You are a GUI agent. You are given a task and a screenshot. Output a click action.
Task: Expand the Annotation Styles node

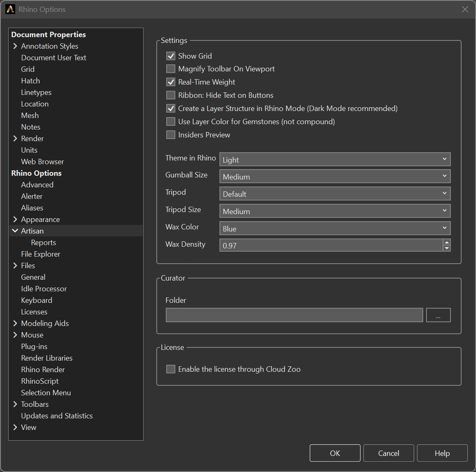pyautogui.click(x=15, y=46)
